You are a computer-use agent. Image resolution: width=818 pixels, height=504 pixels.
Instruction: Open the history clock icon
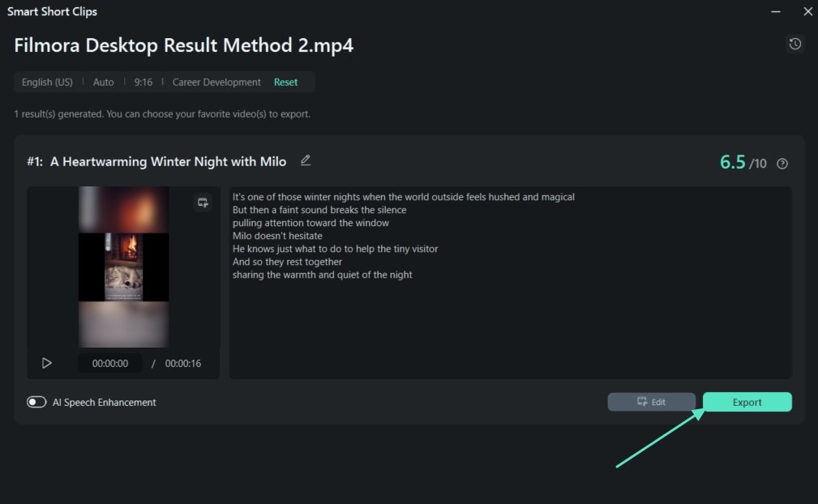795,44
